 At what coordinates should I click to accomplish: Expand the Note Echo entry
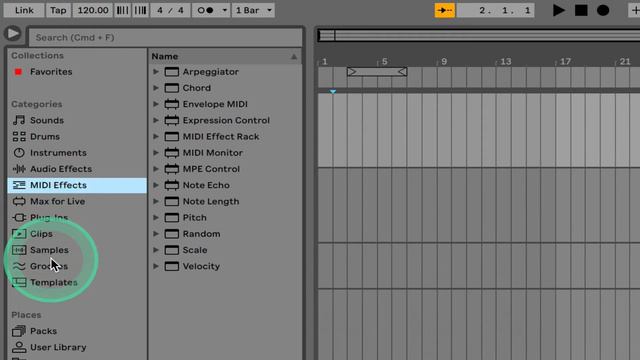coord(156,185)
